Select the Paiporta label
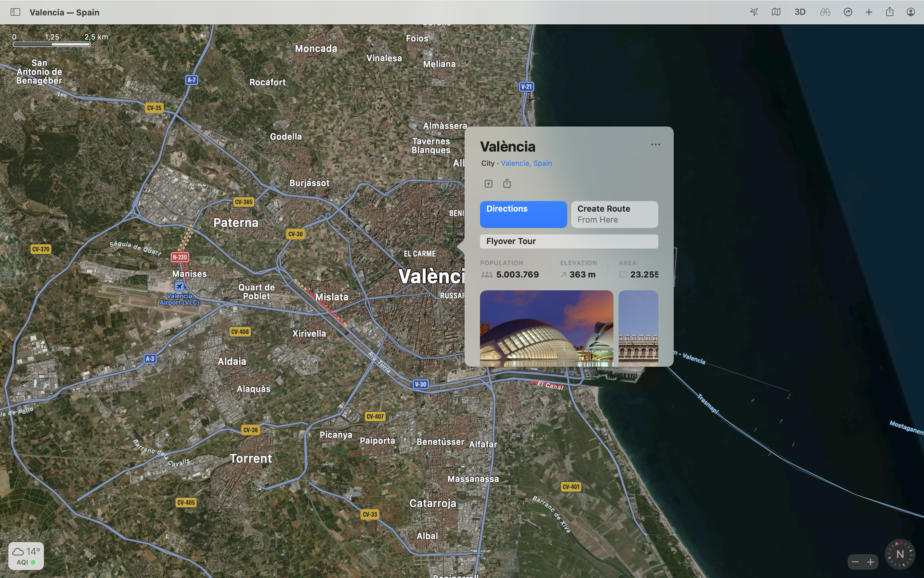Screen dimensions: 924x578 (377, 441)
